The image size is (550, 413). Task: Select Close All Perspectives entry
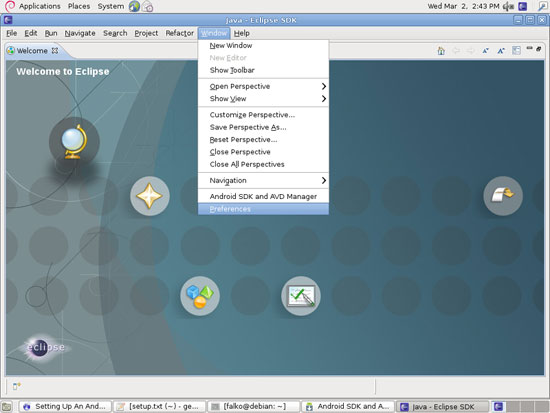coord(263,164)
